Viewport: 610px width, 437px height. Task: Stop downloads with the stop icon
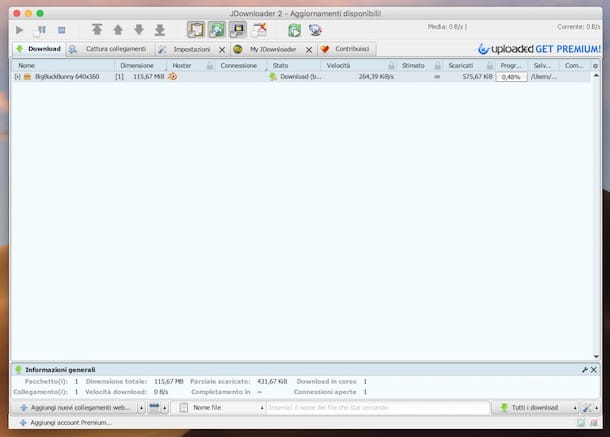tap(61, 30)
